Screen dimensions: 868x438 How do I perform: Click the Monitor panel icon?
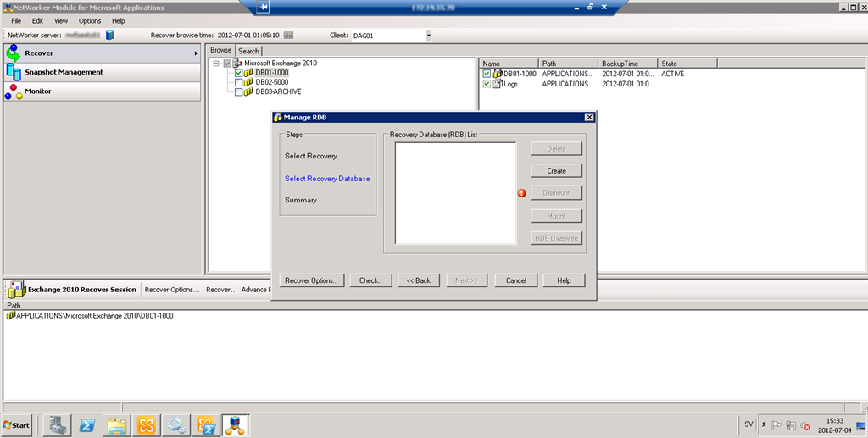tap(14, 91)
